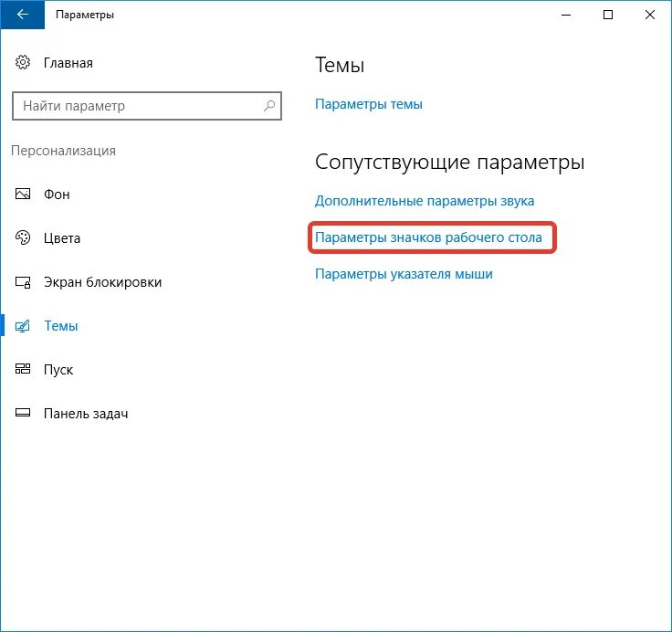Maximize the Параметры window
672x632 pixels.
[608, 15]
